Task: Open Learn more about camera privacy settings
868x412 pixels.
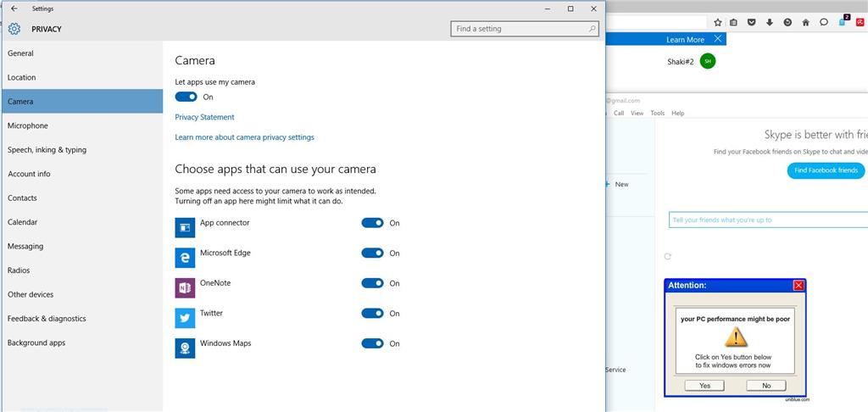Action: 245,136
